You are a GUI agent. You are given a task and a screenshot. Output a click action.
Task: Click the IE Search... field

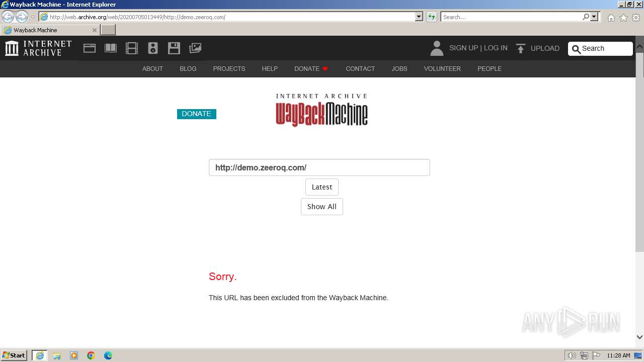click(x=511, y=17)
